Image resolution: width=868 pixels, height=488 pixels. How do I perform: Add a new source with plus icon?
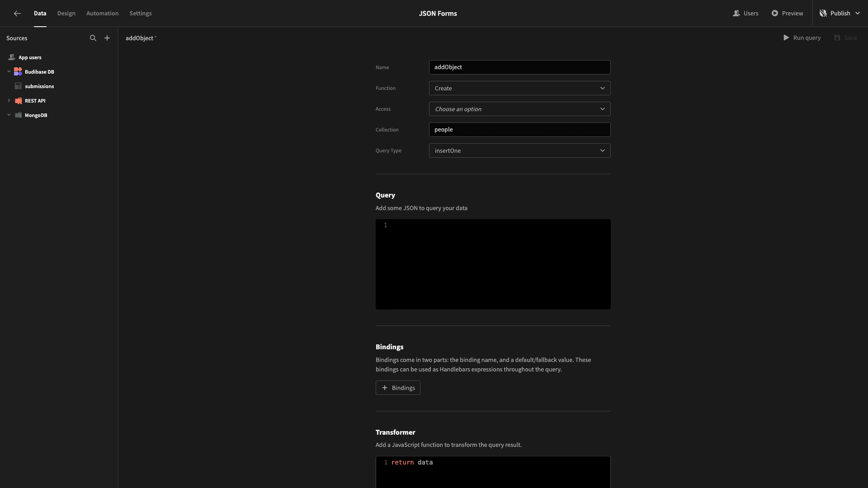tap(107, 38)
